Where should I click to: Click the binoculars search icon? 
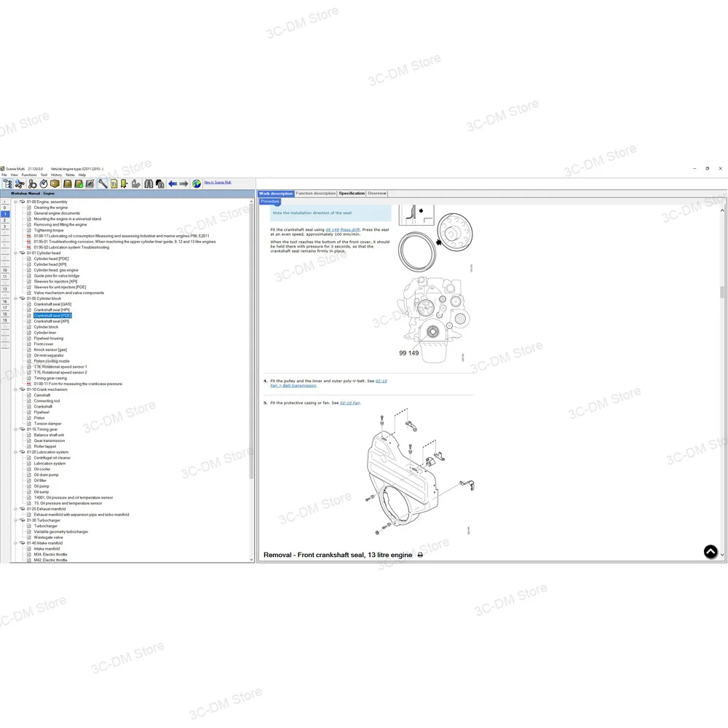click(149, 184)
